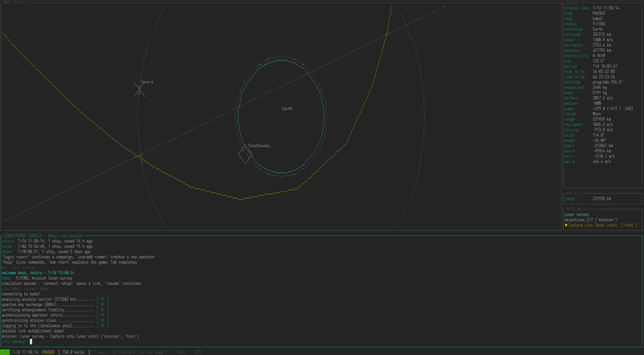Viewport: 644px width, 355px height.
Task: Click the vel-r -1270.7 m/s value
Action: (604, 156)
